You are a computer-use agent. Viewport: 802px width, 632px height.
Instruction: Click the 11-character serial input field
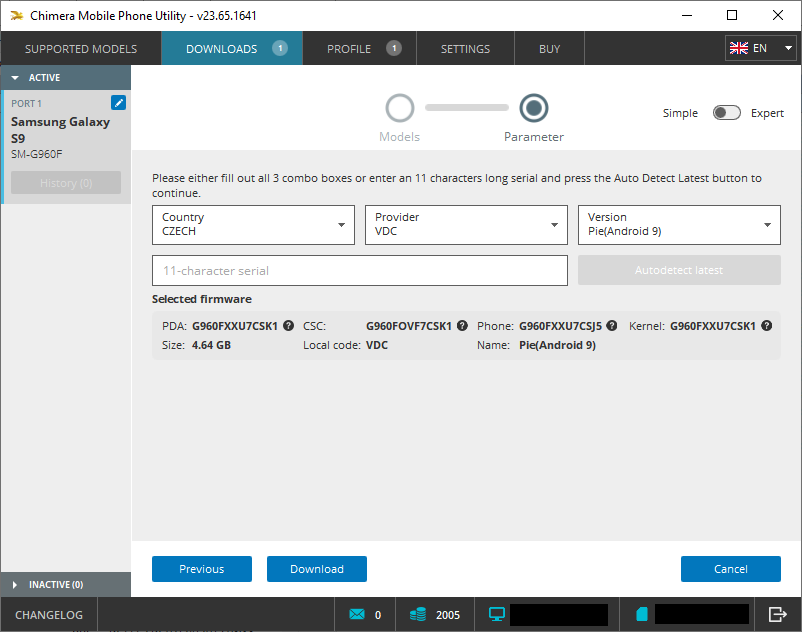point(360,270)
